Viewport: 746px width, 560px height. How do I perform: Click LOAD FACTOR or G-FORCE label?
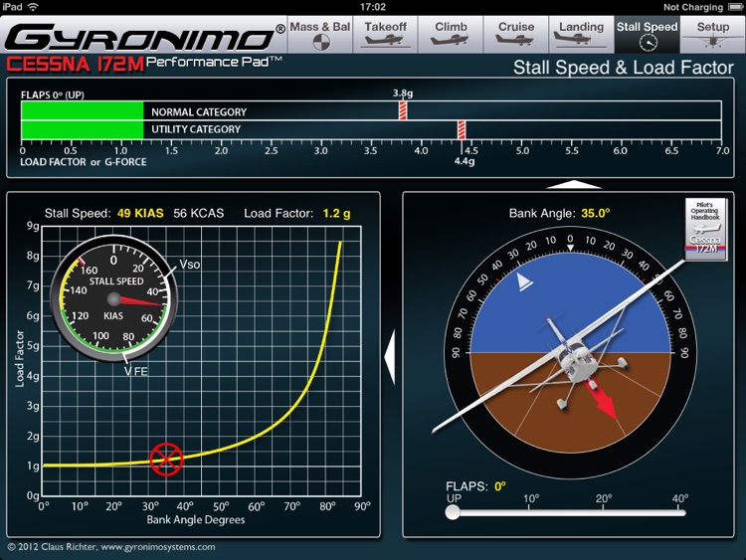point(84,162)
